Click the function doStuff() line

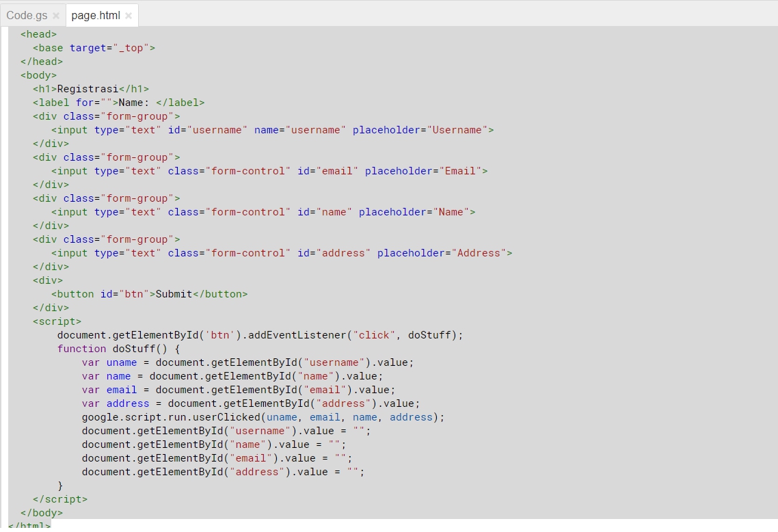118,349
